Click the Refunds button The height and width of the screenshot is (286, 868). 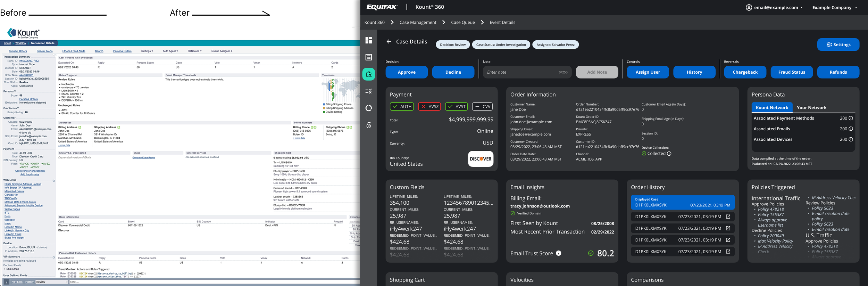pyautogui.click(x=838, y=72)
